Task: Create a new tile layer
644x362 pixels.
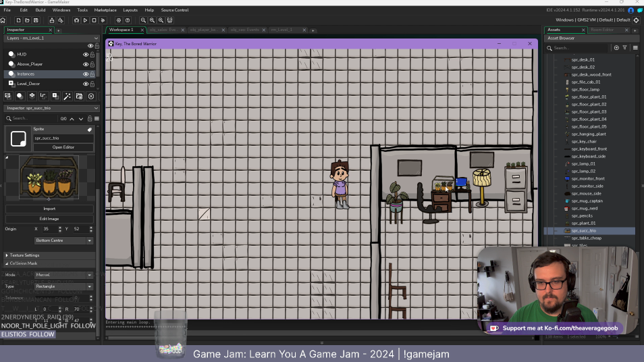Action: point(32,96)
